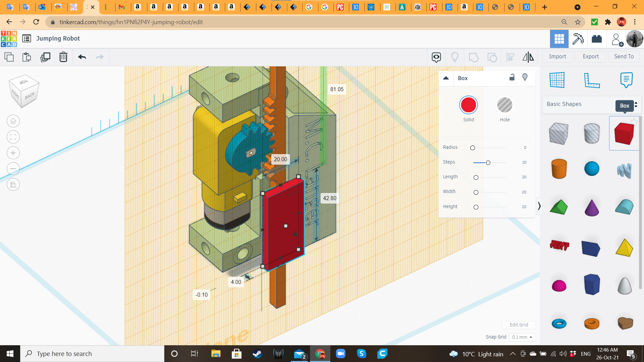Screen dimensions: 644x362
Task: Open the Workplane tool
Action: click(557, 80)
